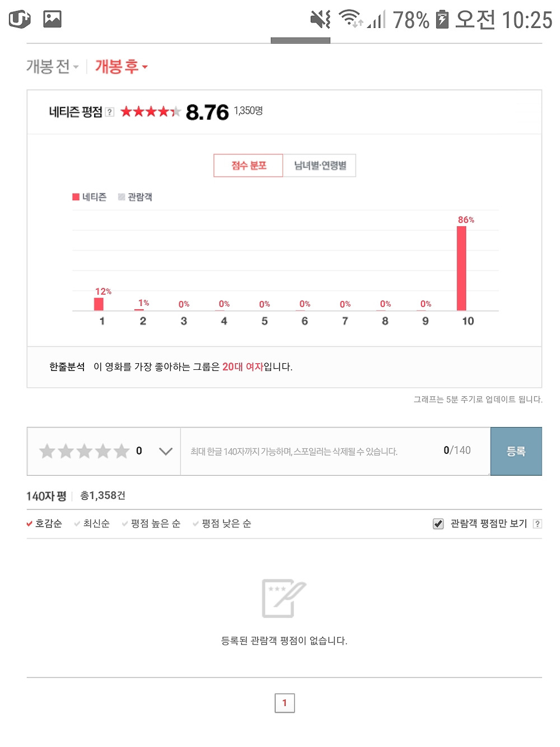Viewport: 560px width, 747px height.
Task: Expand the 개봉 후 dropdown
Action: [x=122, y=67]
